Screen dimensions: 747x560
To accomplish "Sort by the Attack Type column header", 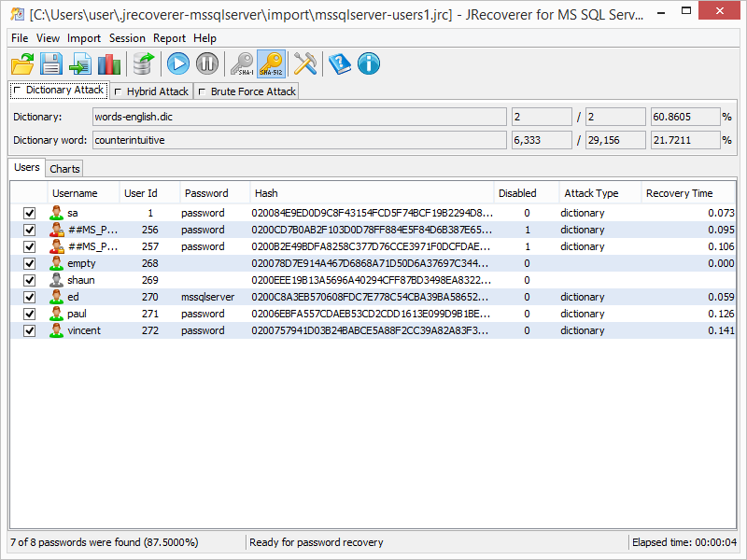I will 600,193.
